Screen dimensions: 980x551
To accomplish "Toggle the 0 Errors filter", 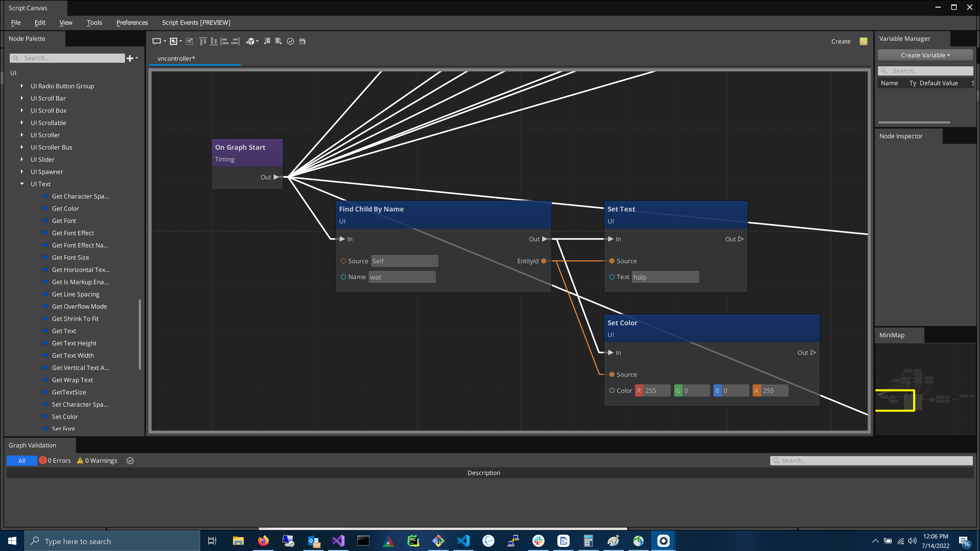I will pos(55,460).
